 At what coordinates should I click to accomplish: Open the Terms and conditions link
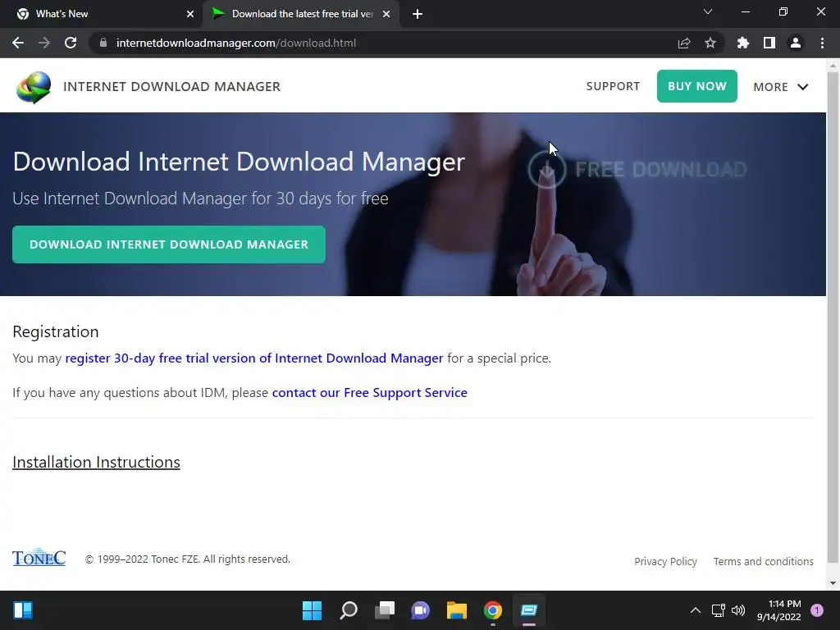click(764, 561)
